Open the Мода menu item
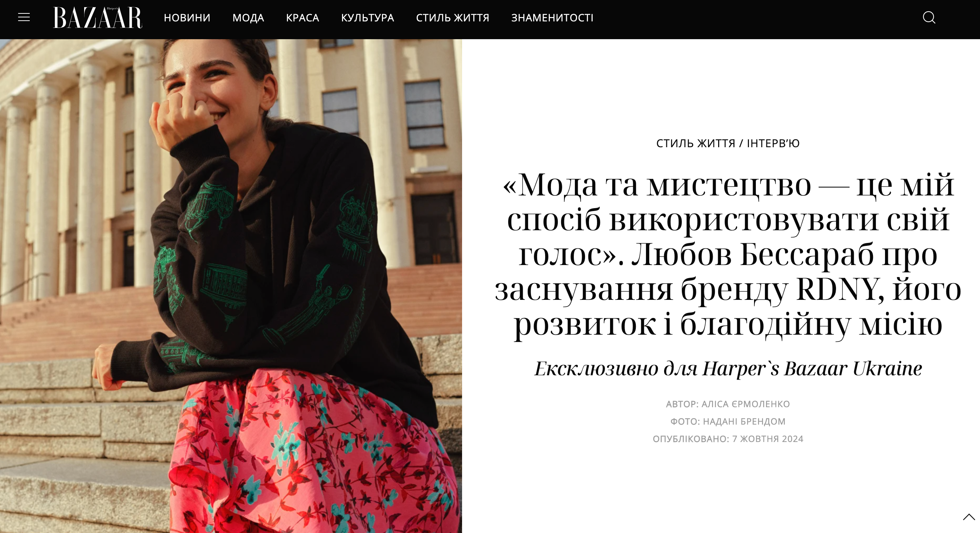This screenshot has width=980, height=533. (248, 18)
